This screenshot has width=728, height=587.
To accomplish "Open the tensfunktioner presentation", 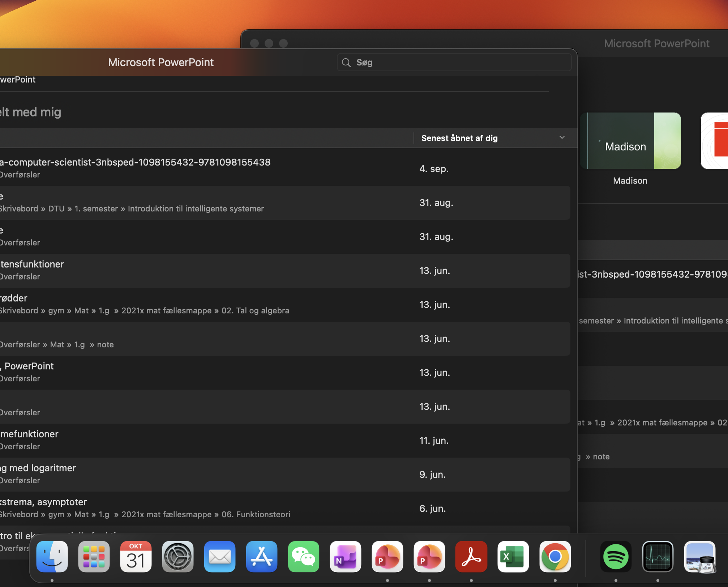I will pos(285,270).
